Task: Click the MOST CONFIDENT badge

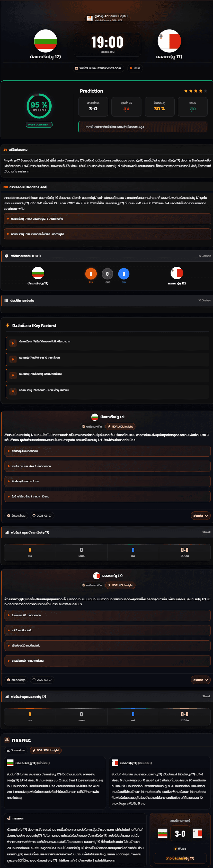Action: pyautogui.click(x=39, y=125)
